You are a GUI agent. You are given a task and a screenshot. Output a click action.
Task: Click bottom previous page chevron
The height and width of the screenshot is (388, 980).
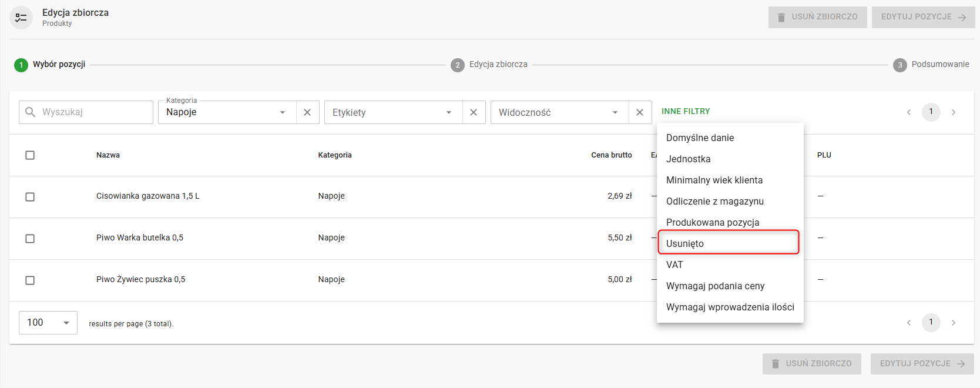(x=909, y=323)
